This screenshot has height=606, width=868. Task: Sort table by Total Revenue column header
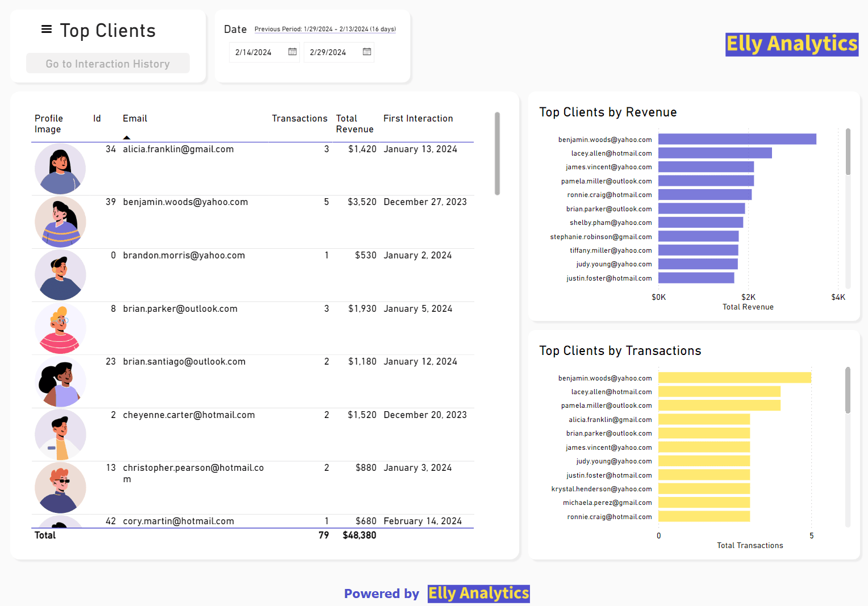[354, 123]
